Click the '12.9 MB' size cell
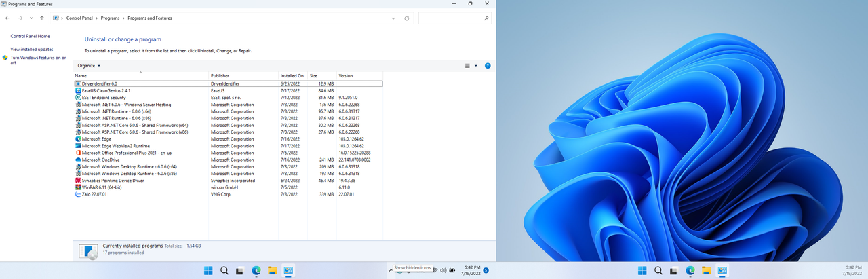 click(325, 83)
